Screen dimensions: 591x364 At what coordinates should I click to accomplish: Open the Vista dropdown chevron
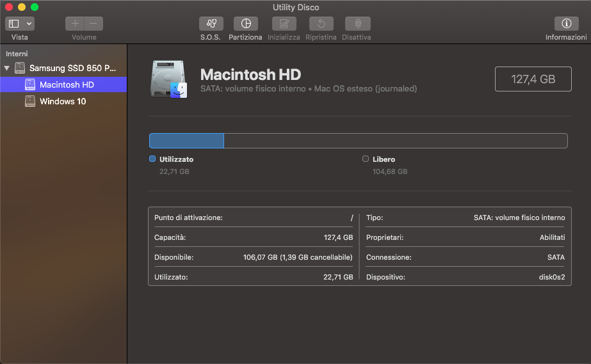pos(29,24)
